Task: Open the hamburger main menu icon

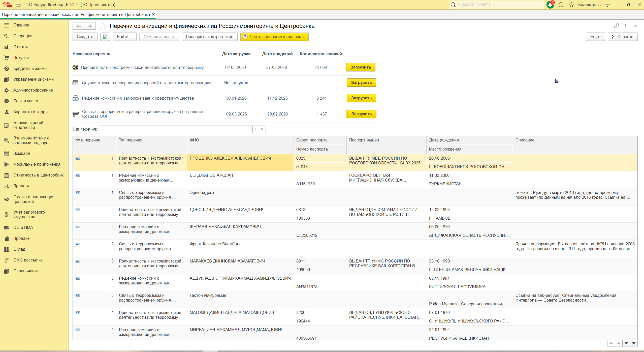Action: point(19,5)
